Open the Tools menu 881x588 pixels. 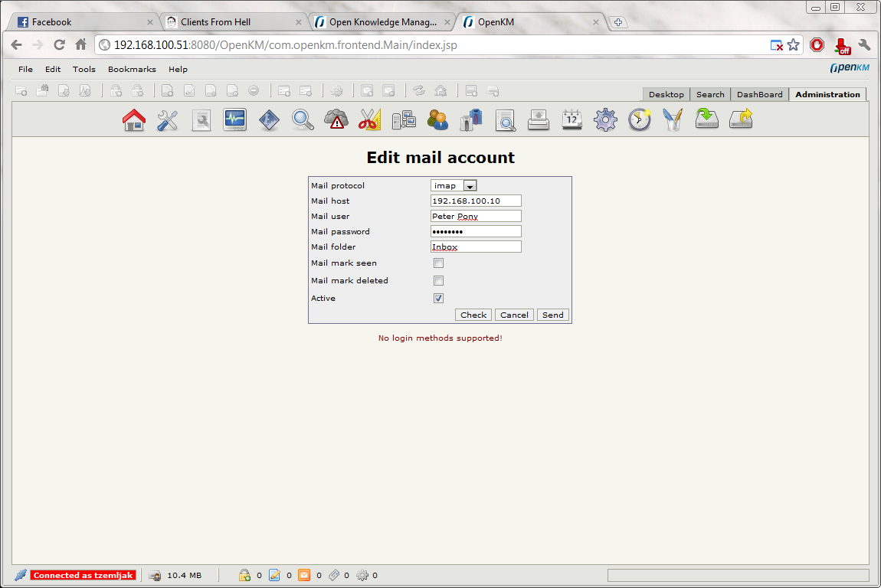click(x=84, y=69)
